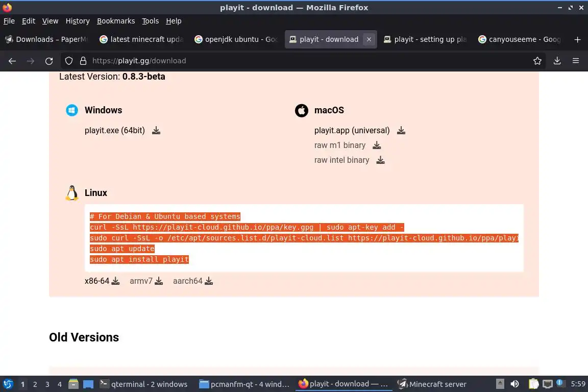Switch to virtual desktop 4
Screen dimensions: 588x392
60,384
